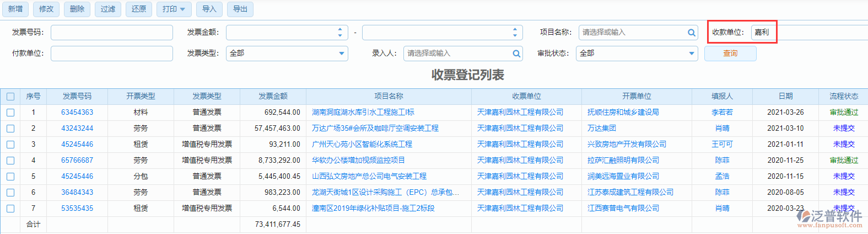Toggle the select-all header checkbox
This screenshot has width=868, height=234.
10,97
